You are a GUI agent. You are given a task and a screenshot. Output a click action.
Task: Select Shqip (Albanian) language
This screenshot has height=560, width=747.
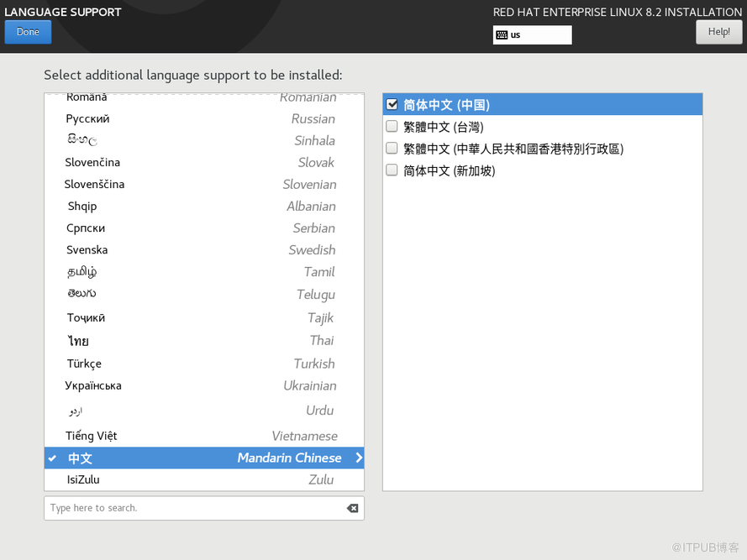coord(203,207)
